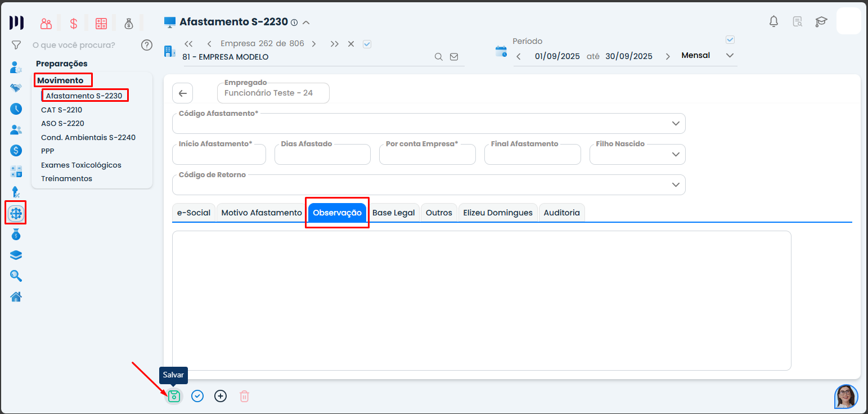Image resolution: width=868 pixels, height=414 pixels.
Task: Expand the Código Afastamento dropdown
Action: [676, 124]
